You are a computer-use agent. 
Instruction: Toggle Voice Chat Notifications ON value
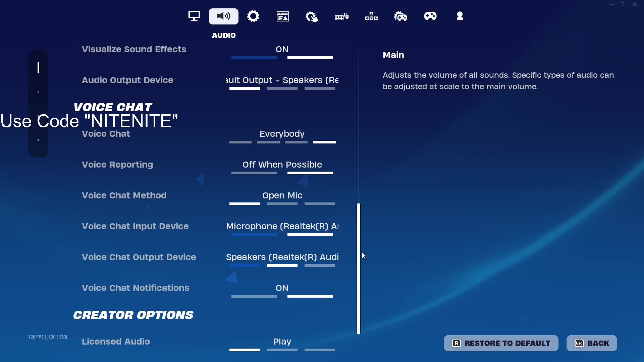tap(282, 288)
